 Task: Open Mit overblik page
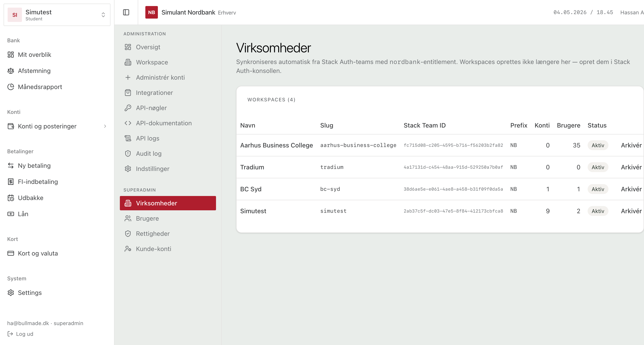tap(34, 55)
